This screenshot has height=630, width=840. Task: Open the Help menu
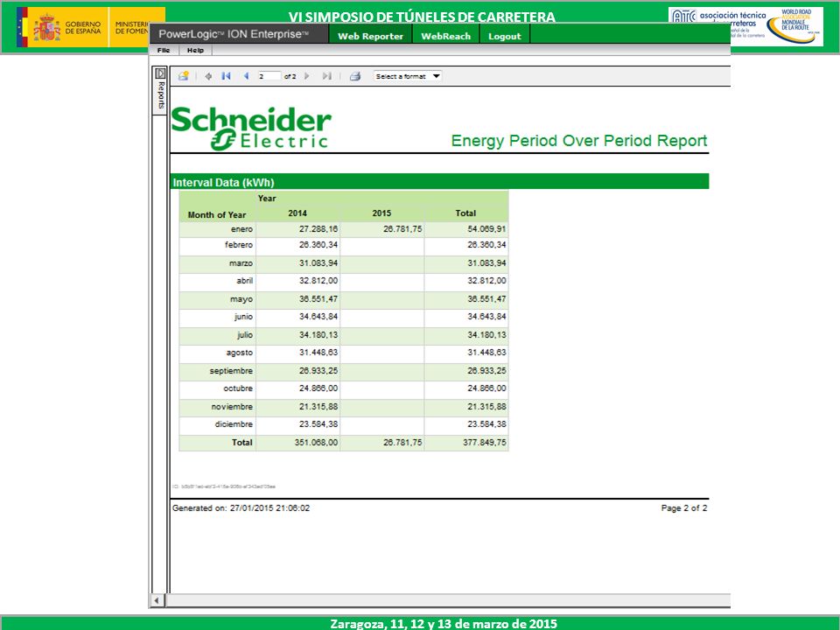pos(195,51)
